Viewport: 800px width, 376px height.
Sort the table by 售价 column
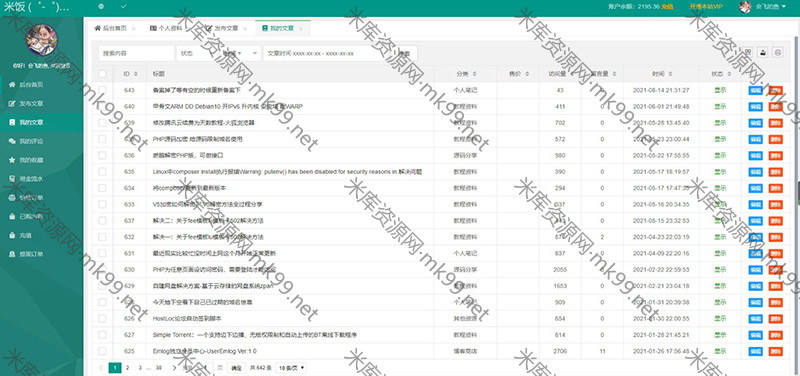(526, 74)
